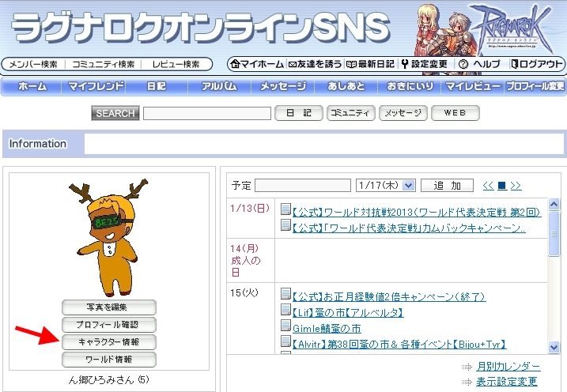Click schedule list scroll up arrow
The height and width of the screenshot is (392, 567).
point(554,204)
